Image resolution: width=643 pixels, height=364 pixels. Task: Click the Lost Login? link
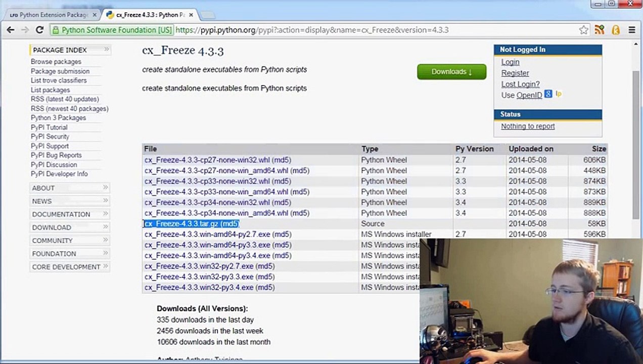[520, 84]
